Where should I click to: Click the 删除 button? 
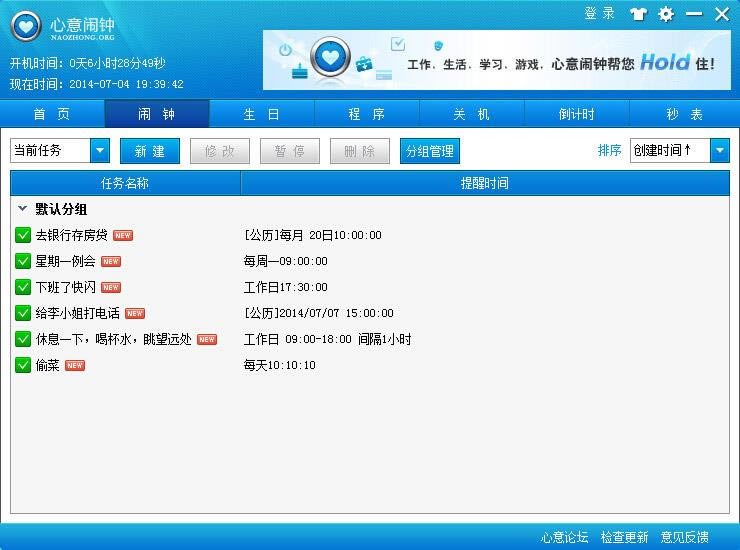[360, 151]
